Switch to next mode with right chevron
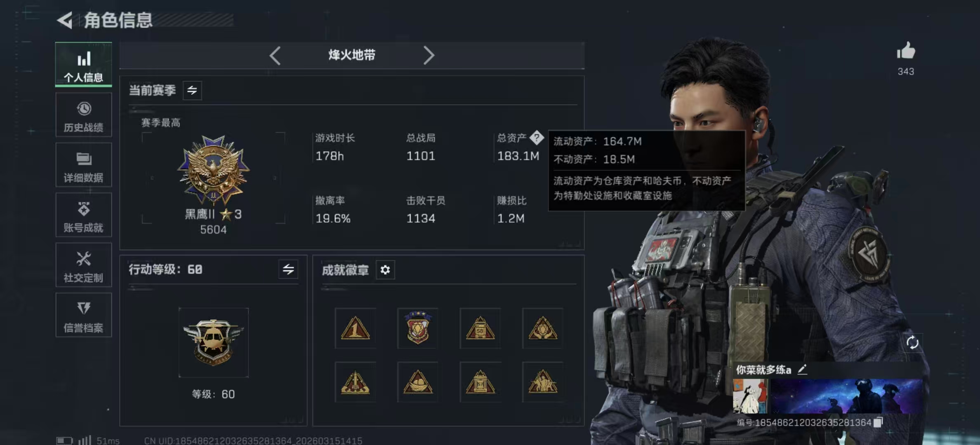This screenshot has height=445, width=980. 429,55
